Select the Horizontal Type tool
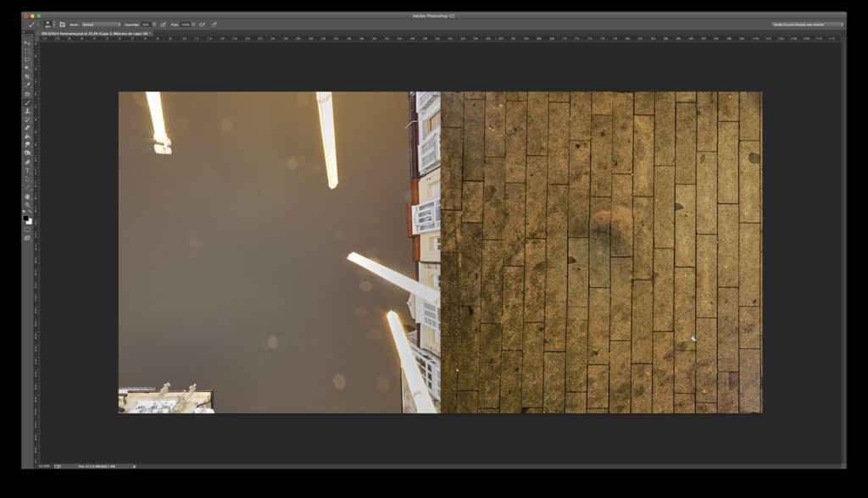 [27, 170]
